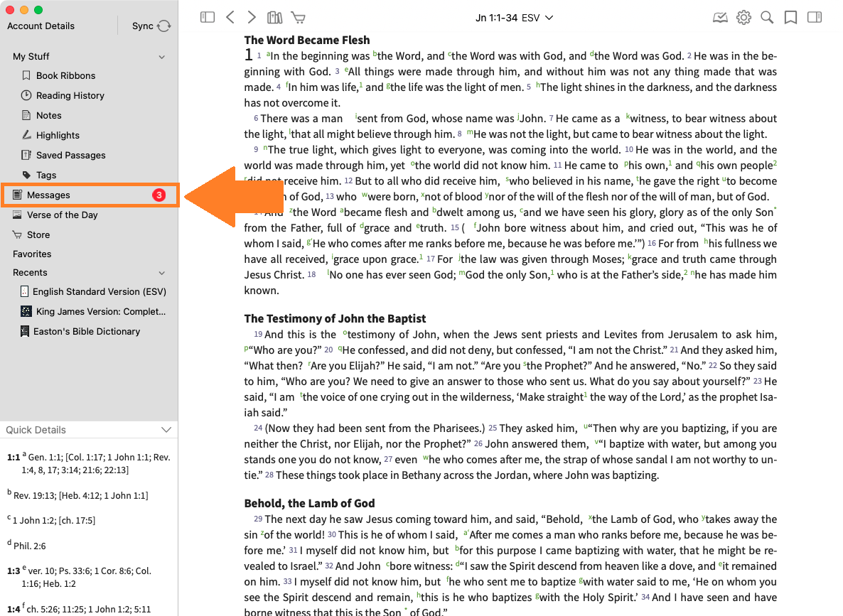Collapse the Recents section chevron

[162, 273]
